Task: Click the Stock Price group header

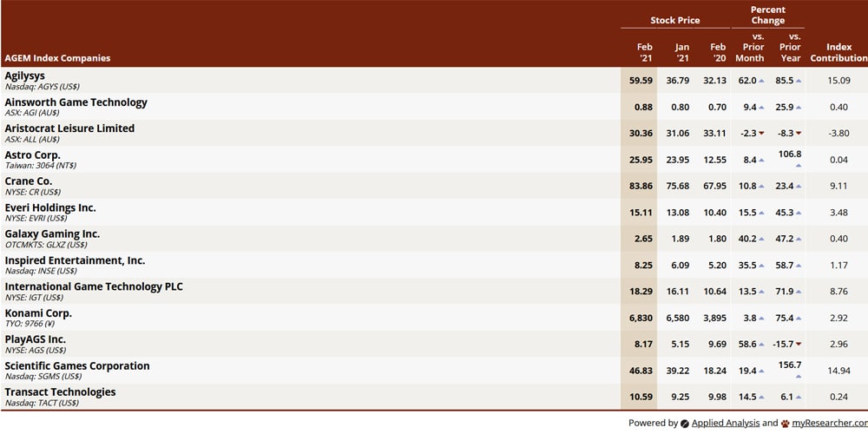Action: 674,21
